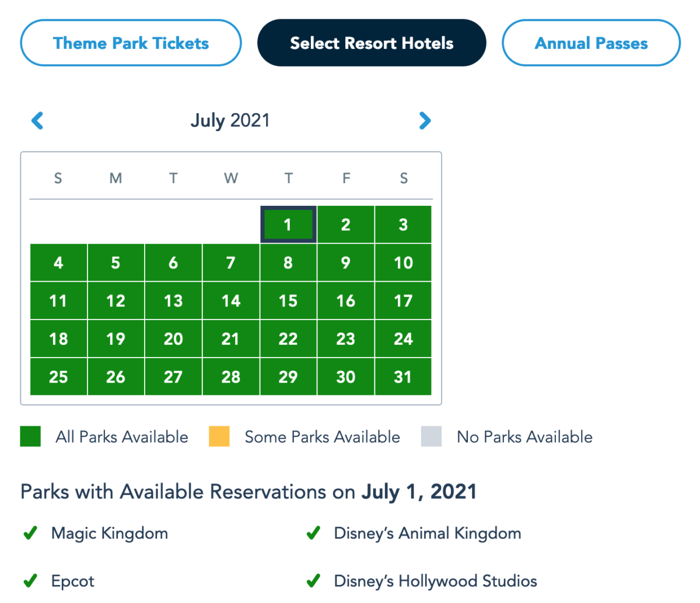The image size is (700, 603).
Task: Choose July 20 on the calendar
Action: (x=173, y=339)
